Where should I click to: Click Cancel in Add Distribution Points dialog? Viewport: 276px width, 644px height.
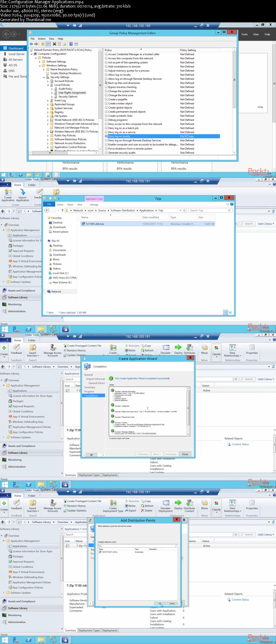[x=172, y=604]
